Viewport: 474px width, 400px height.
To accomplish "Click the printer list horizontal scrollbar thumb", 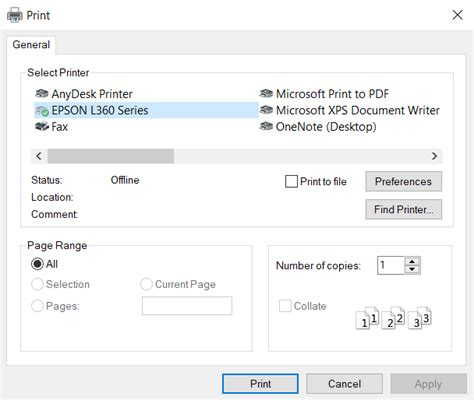I will click(x=111, y=156).
